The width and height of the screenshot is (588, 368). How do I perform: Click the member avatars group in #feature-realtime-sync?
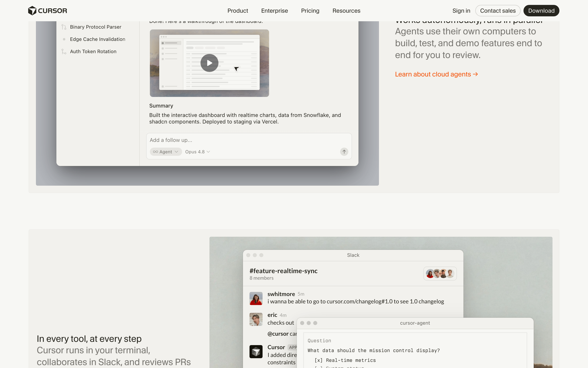click(x=440, y=273)
